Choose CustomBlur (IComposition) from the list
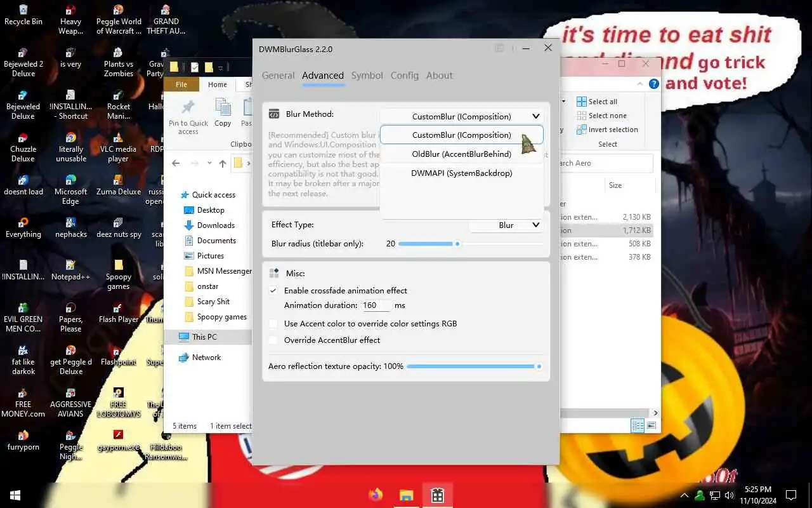Viewport: 812px width, 508px height. (x=461, y=135)
